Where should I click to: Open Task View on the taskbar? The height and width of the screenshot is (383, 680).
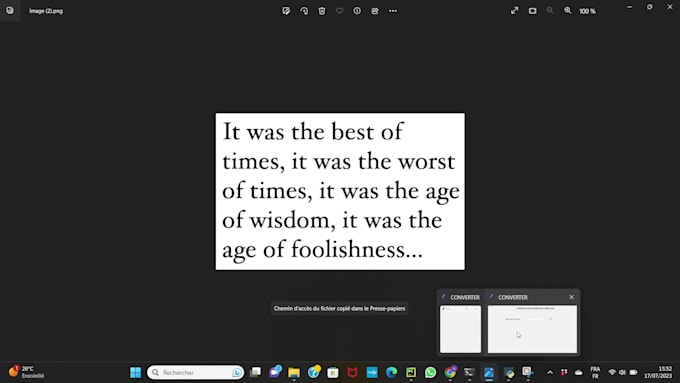(x=256, y=372)
